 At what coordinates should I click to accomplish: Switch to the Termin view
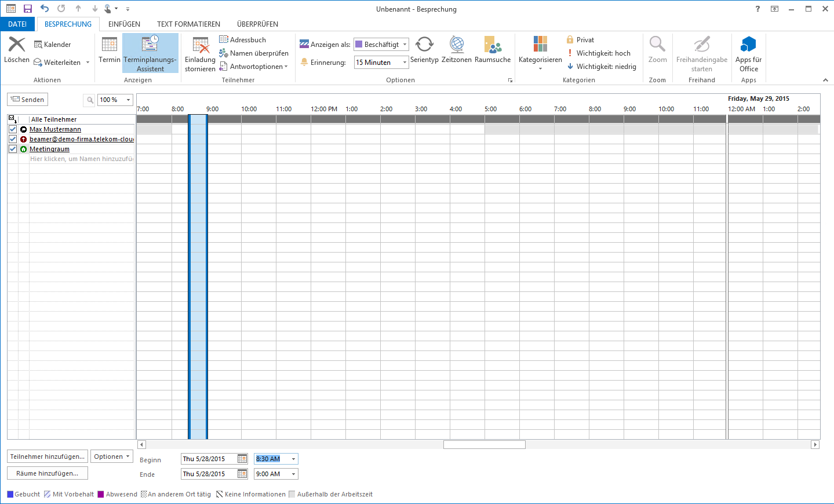pos(110,50)
